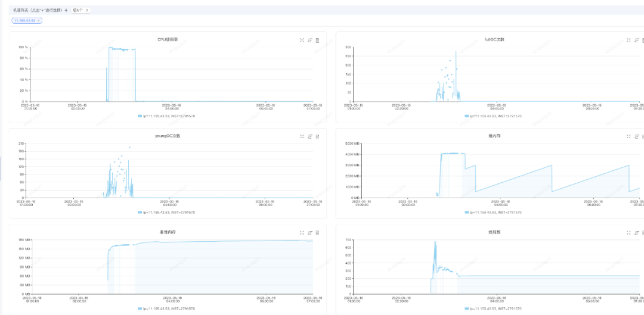Expand the 堆内存 chart to fullscreen
The height and width of the screenshot is (315, 644).
point(628,136)
